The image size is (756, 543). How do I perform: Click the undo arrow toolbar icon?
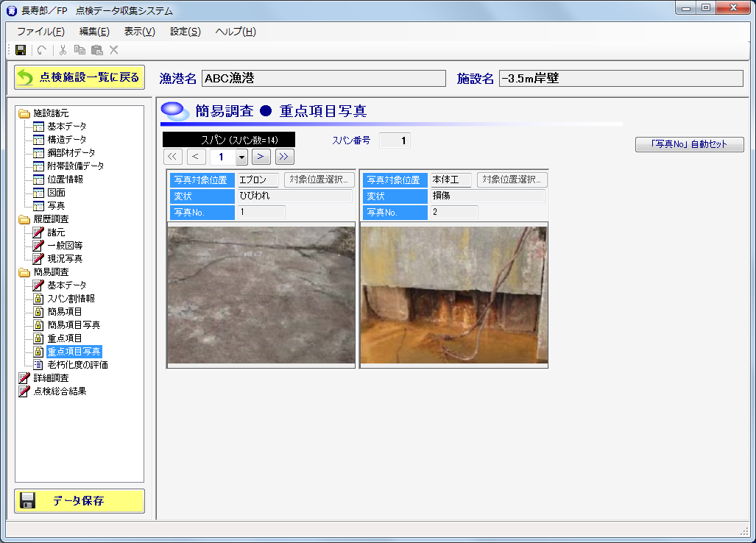(42, 50)
